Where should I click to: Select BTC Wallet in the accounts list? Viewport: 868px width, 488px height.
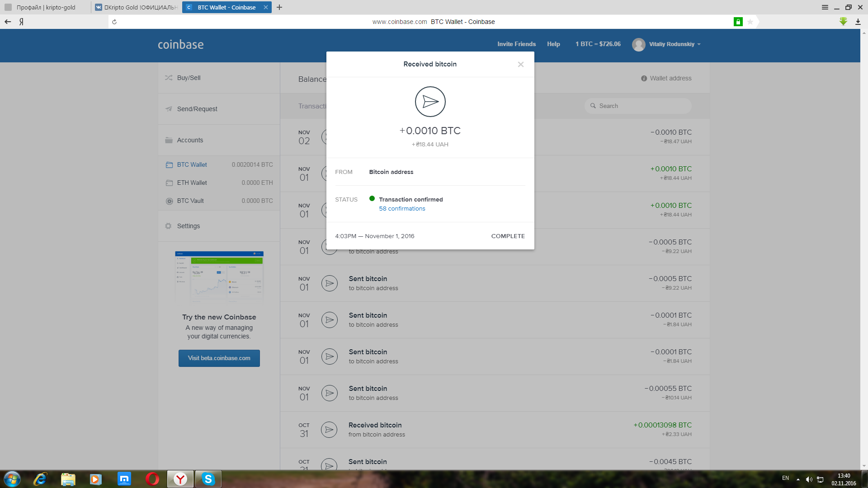click(192, 165)
